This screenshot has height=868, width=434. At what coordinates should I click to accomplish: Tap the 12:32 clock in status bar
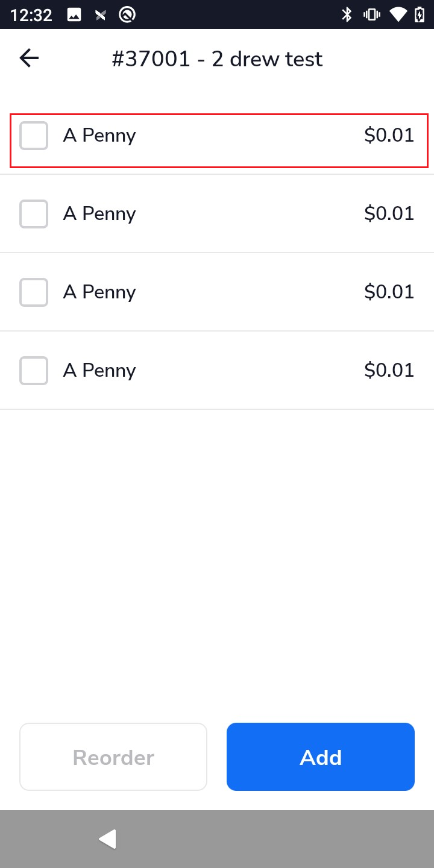click(31, 14)
